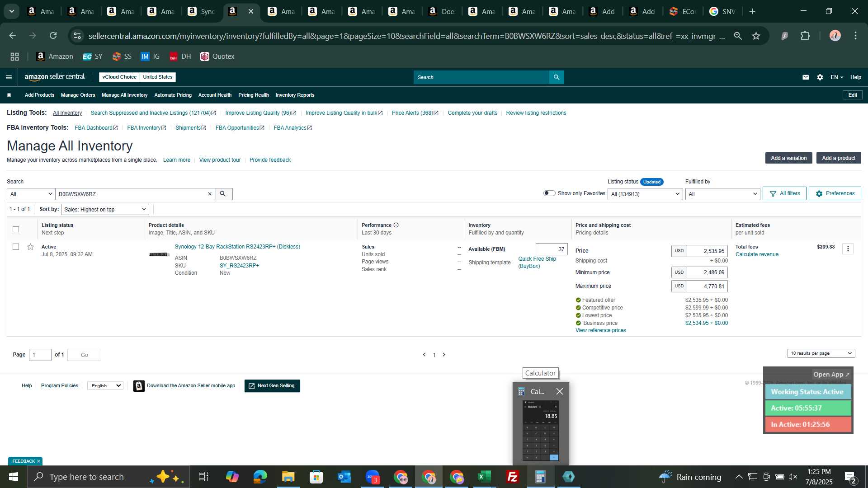Viewport: 868px width, 488px height.
Task: Check the select-all listings checkbox
Action: 16,229
